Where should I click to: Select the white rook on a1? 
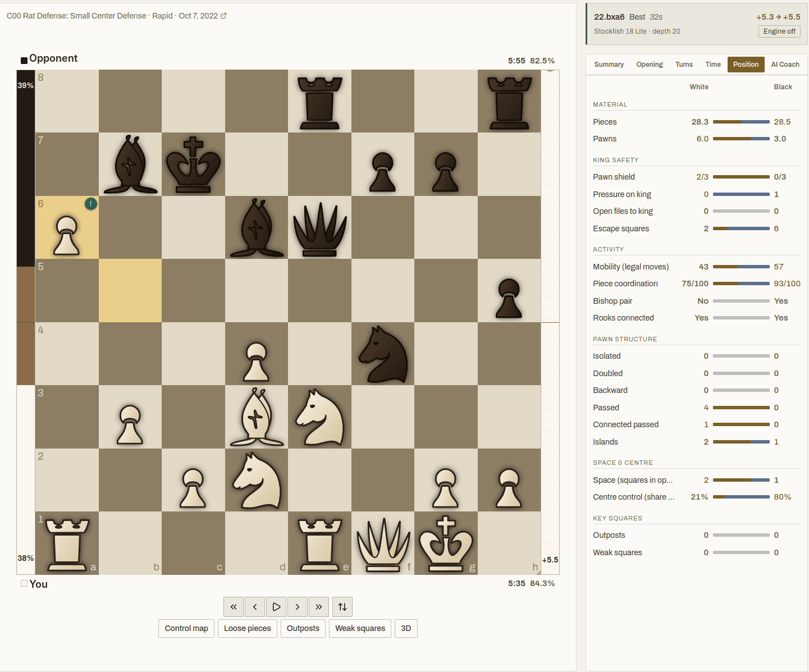click(67, 543)
